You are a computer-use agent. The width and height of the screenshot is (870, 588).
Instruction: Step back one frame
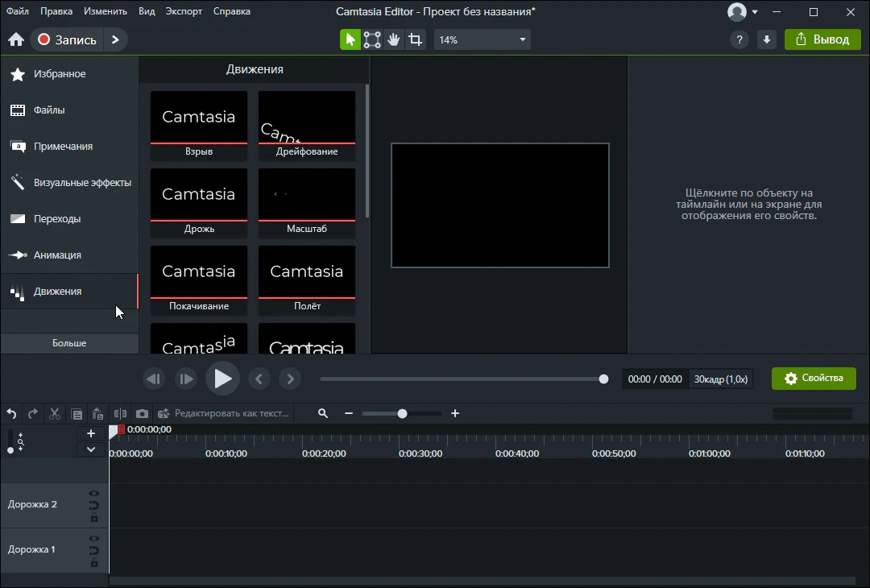click(154, 379)
